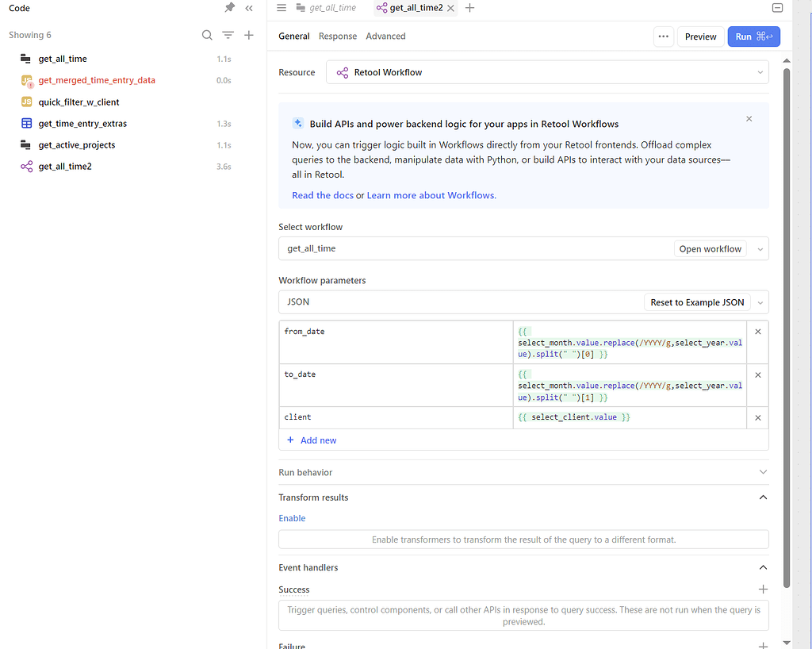Expand the Run behavior section
The image size is (812, 649).
(763, 471)
